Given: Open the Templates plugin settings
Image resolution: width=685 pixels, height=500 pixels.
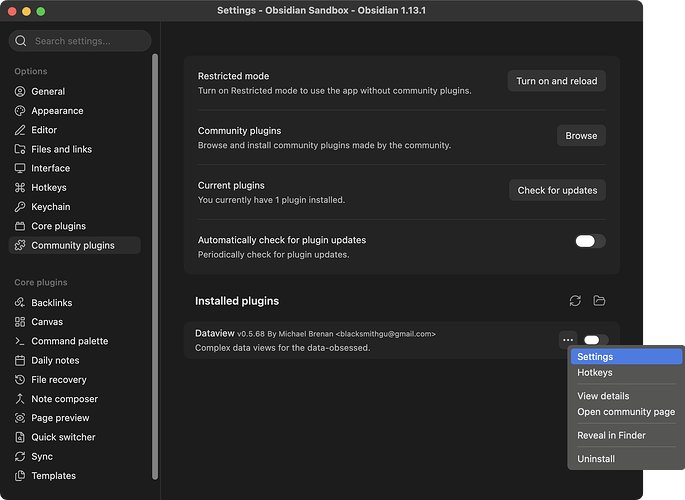Looking at the screenshot, I should tap(74, 476).
